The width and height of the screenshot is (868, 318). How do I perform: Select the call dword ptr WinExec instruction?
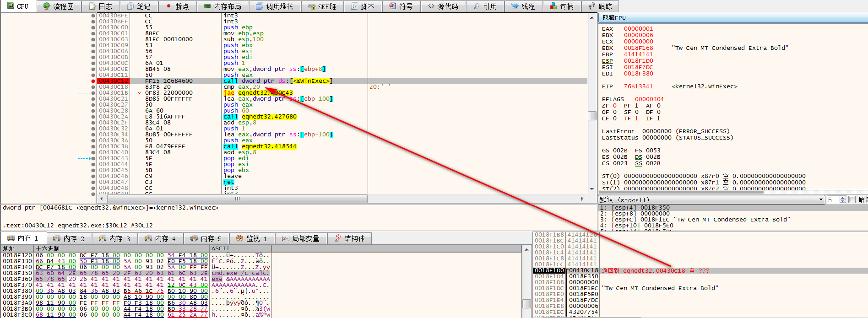coord(278,81)
